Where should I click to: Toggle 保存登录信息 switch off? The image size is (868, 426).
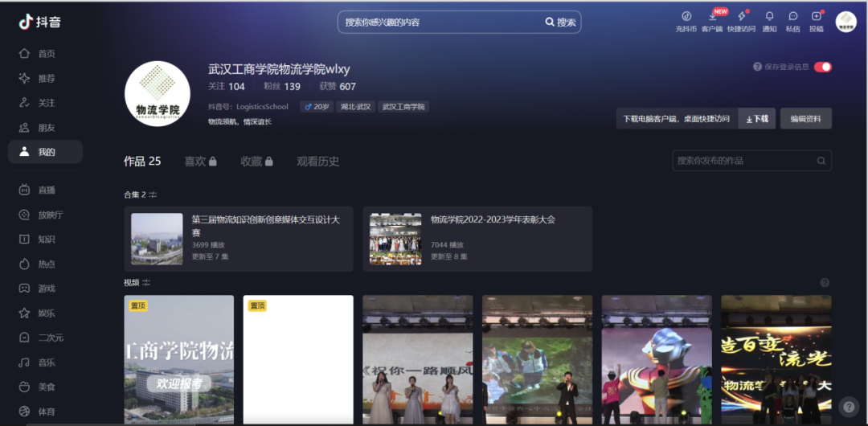pos(822,67)
